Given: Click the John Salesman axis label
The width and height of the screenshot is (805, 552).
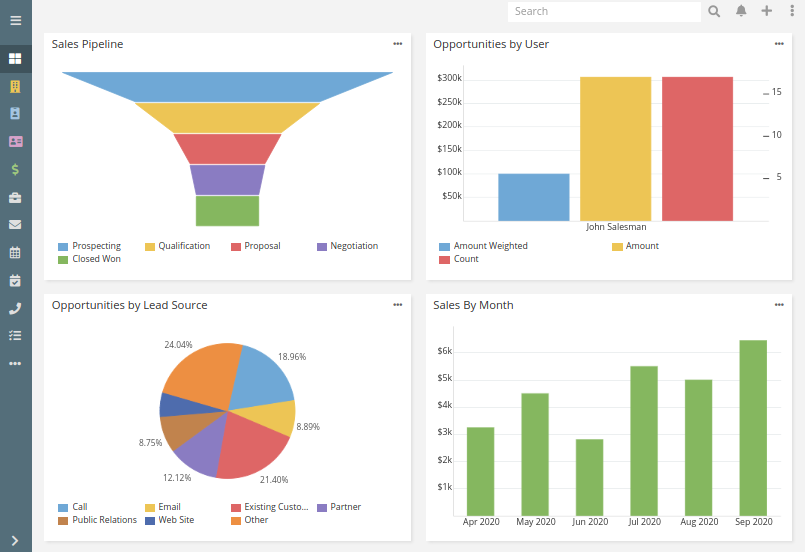Looking at the screenshot, I should pyautogui.click(x=616, y=227).
